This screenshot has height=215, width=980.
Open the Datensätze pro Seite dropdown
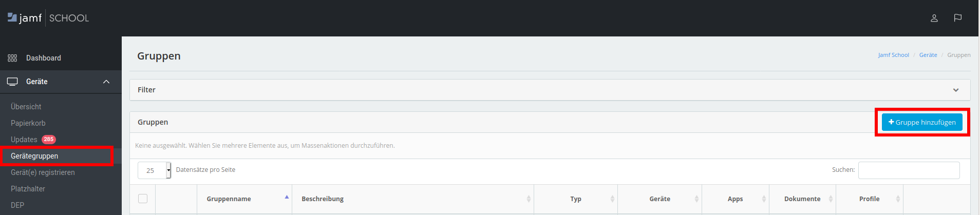(154, 170)
